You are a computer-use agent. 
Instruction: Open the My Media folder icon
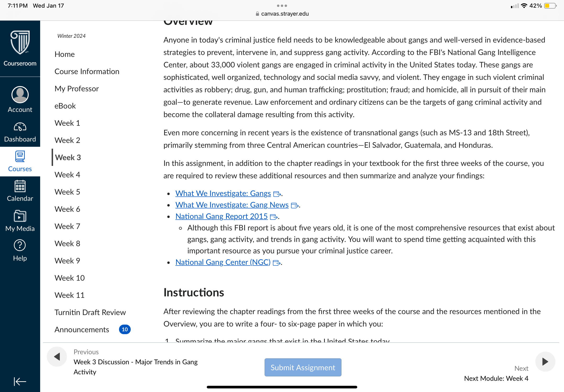pos(20,216)
